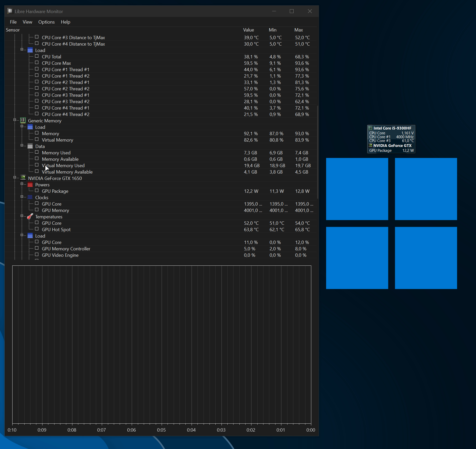Collapse the Generic Memory tree node

pos(15,120)
